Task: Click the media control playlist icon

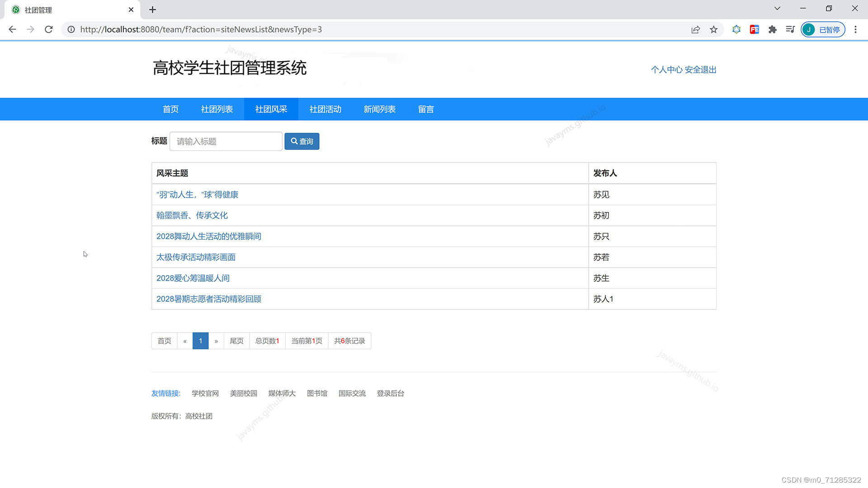Action: [790, 29]
